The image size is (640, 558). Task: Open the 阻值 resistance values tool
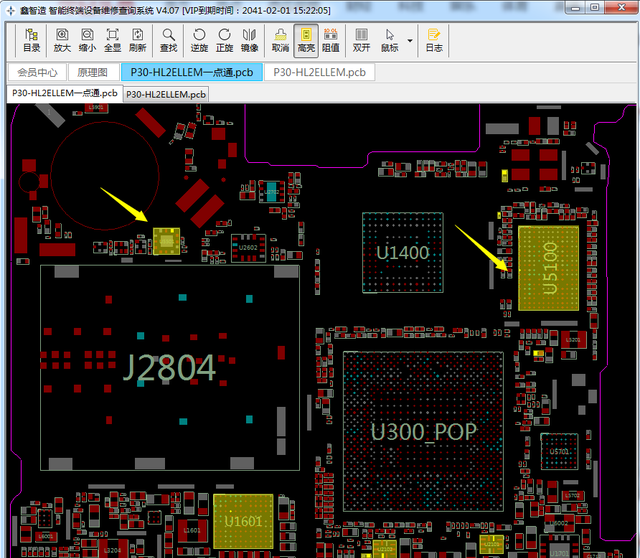point(331,40)
